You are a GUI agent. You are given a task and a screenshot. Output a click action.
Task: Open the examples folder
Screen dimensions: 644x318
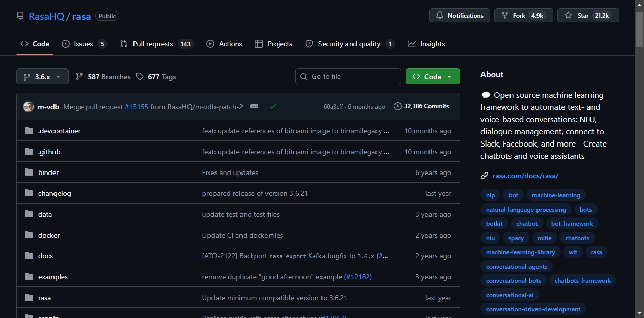[x=53, y=277]
